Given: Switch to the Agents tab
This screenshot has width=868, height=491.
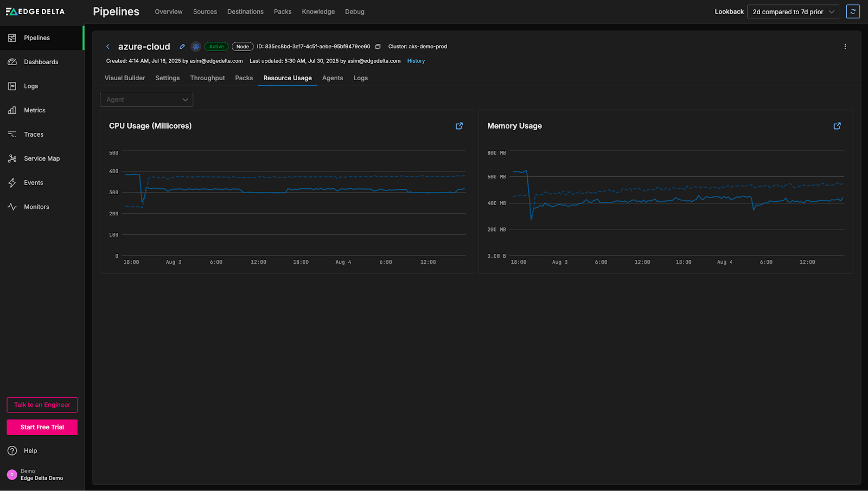Looking at the screenshot, I should tap(332, 78).
